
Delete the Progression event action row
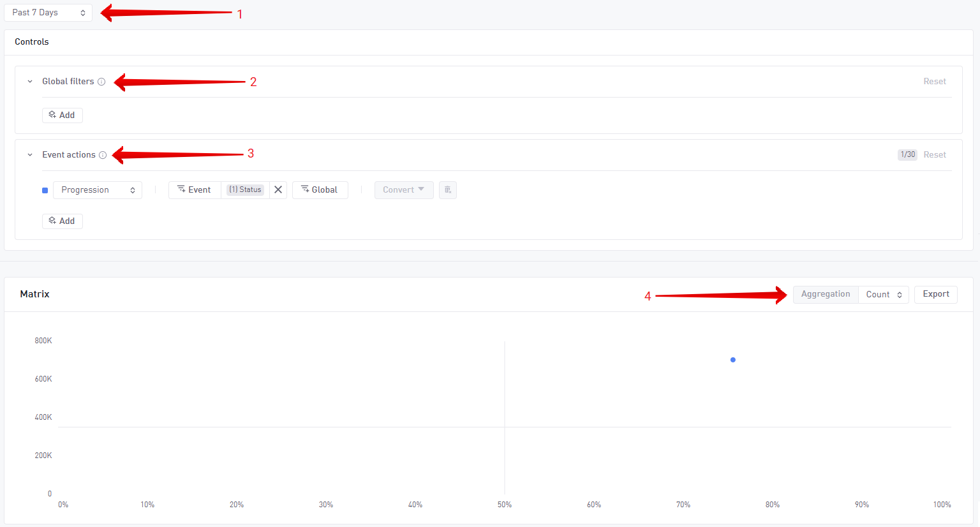click(448, 190)
